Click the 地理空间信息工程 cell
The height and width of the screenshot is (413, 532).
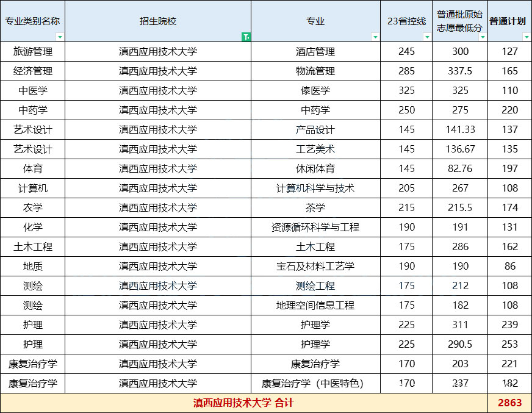point(315,306)
